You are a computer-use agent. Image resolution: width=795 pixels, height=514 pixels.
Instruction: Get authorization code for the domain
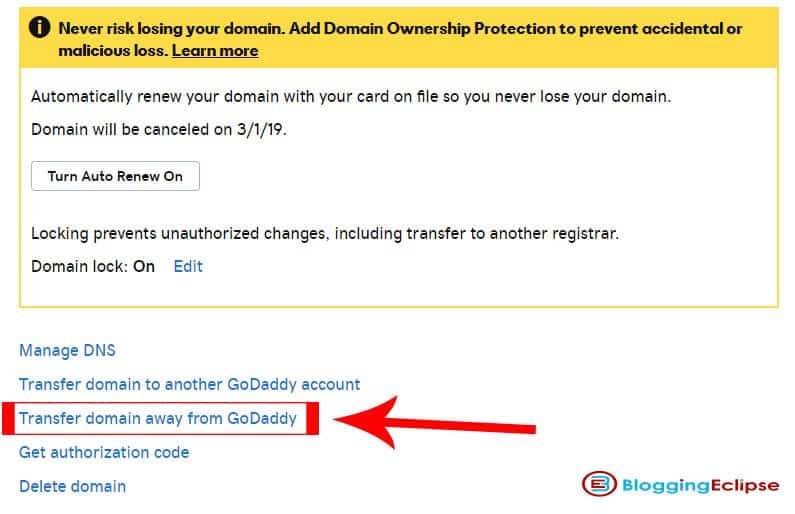(104, 452)
